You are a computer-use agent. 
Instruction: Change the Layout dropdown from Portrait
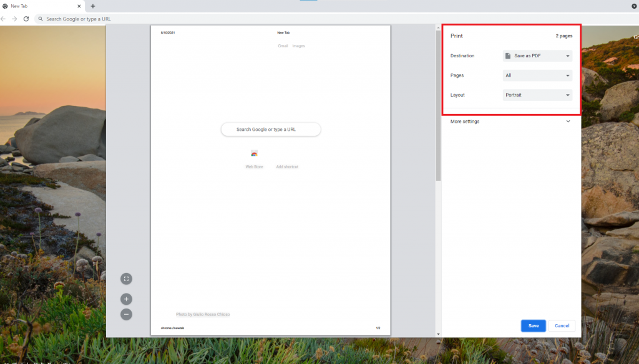(537, 95)
